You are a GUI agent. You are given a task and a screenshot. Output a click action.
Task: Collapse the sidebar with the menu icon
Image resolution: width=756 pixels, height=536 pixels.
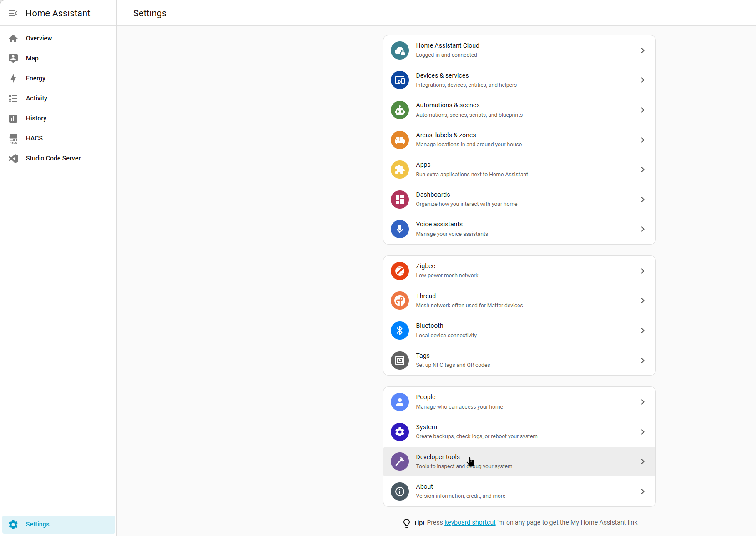pyautogui.click(x=13, y=13)
